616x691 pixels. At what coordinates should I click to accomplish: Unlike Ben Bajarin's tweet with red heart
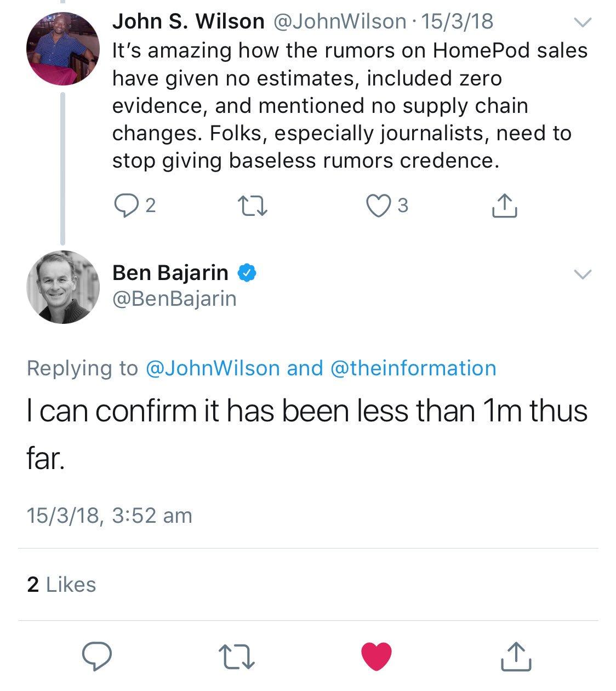click(377, 655)
